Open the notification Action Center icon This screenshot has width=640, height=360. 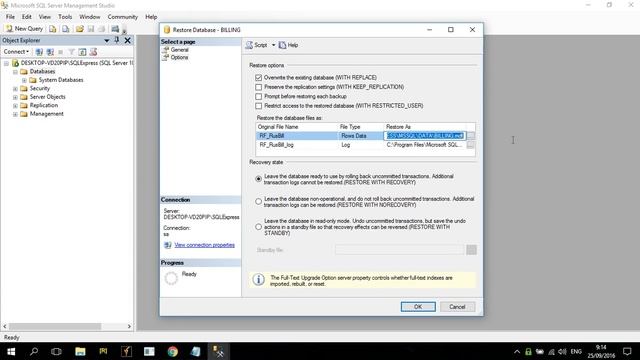pyautogui.click(x=627, y=351)
